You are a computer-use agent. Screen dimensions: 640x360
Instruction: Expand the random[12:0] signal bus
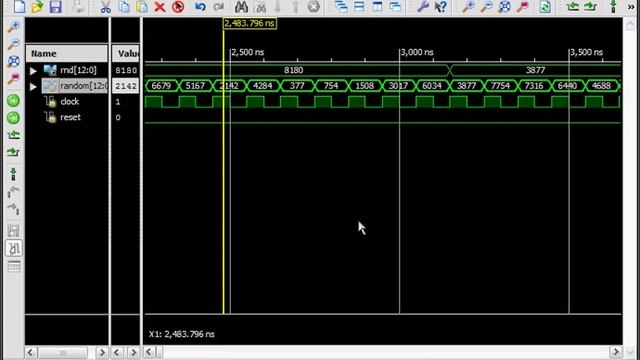click(x=33, y=86)
